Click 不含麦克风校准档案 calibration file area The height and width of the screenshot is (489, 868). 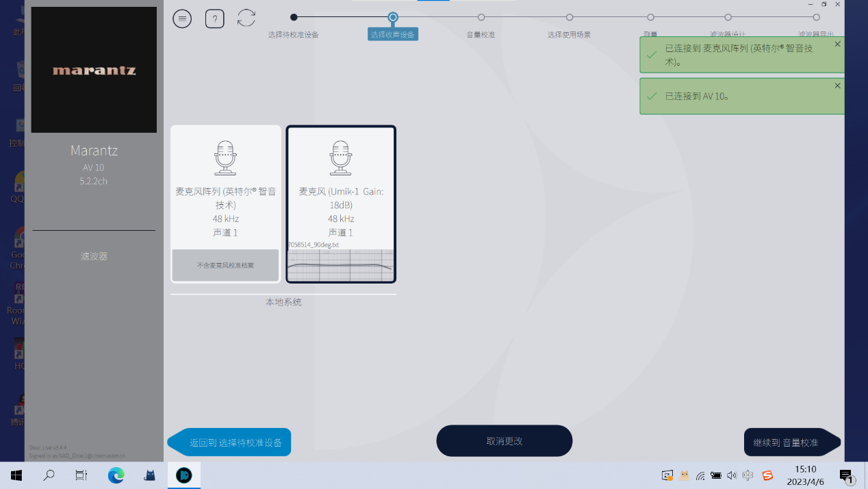[x=225, y=265]
